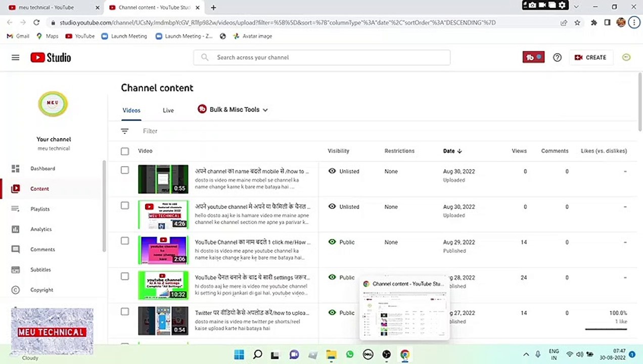Click the 100.0% likes value
Screen dimensions: 643x364
618,313
